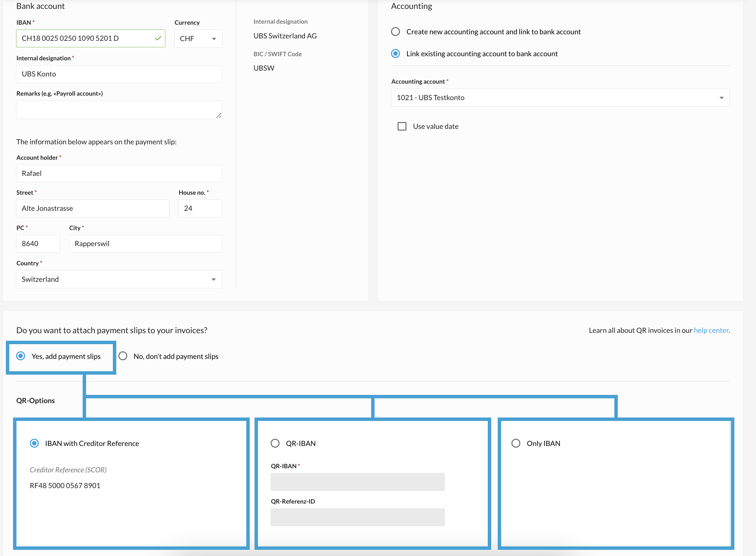Choose Yes, add payment slips
The image size is (756, 556).
pyautogui.click(x=21, y=356)
